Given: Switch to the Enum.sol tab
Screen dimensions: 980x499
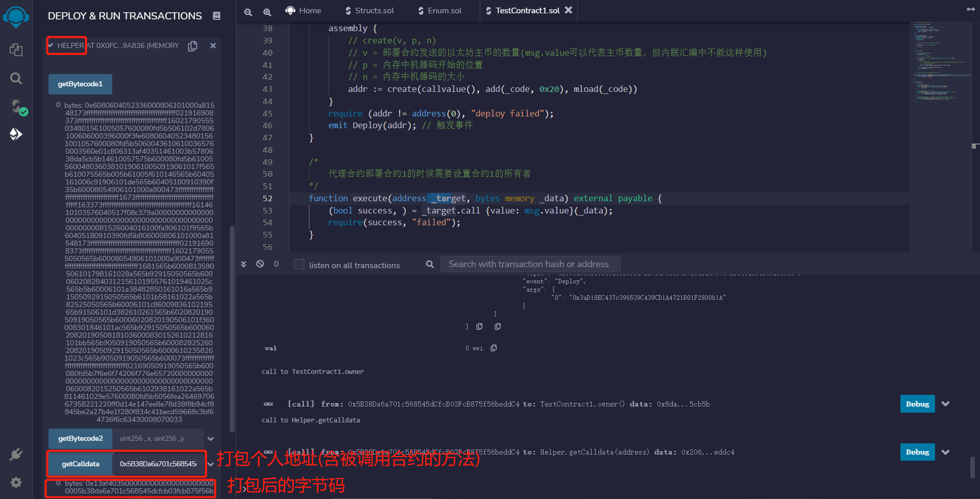Looking at the screenshot, I should coord(440,11).
